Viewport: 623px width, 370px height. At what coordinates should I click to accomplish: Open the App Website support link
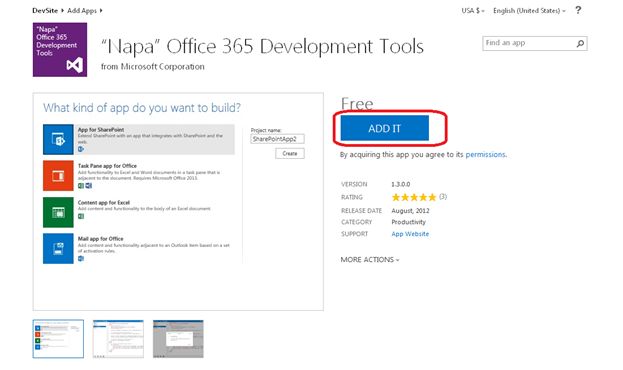410,234
